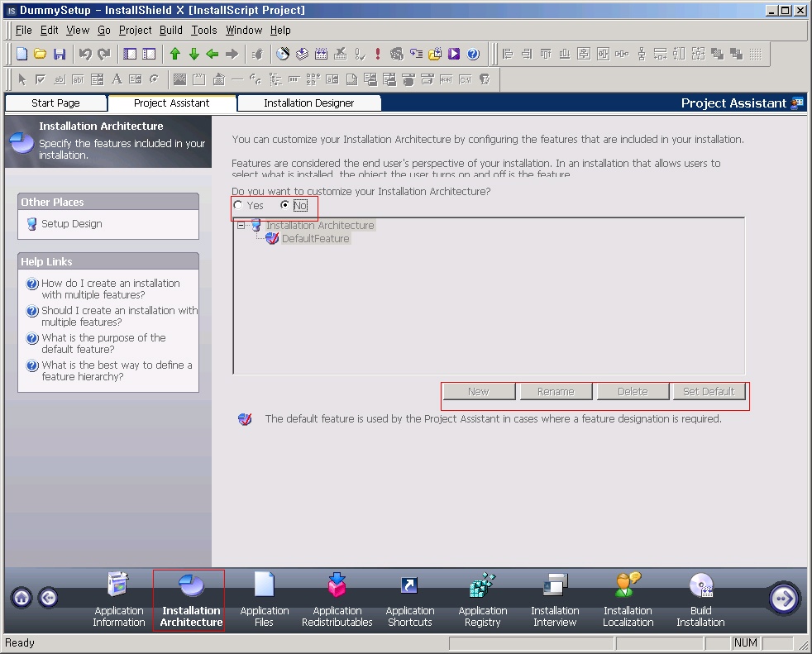Go to the Application Files step
812x654 pixels.
[x=264, y=599]
